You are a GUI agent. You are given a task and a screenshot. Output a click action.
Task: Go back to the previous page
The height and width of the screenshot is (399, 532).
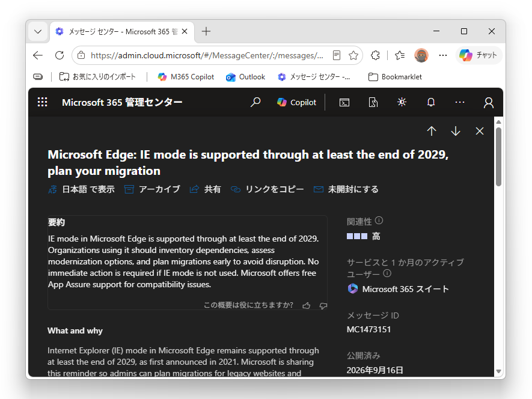click(x=38, y=55)
